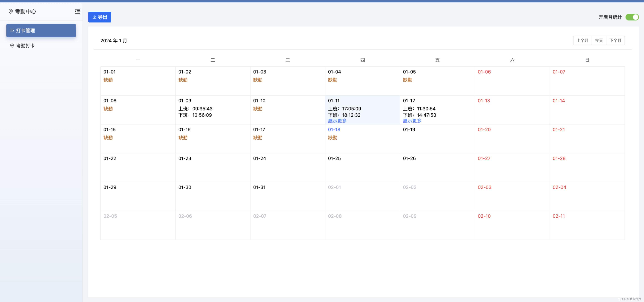Navigate to next month via 下个月

coord(615,40)
